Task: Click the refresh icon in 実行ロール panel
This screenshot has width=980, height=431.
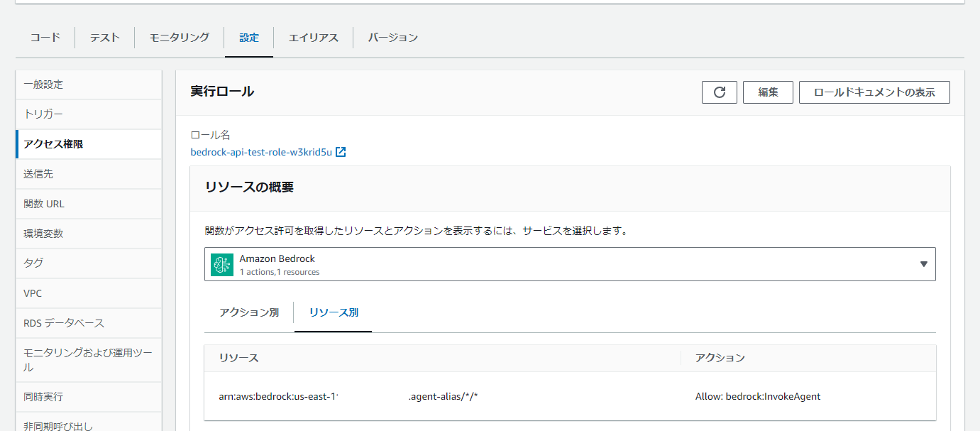Action: [x=719, y=92]
